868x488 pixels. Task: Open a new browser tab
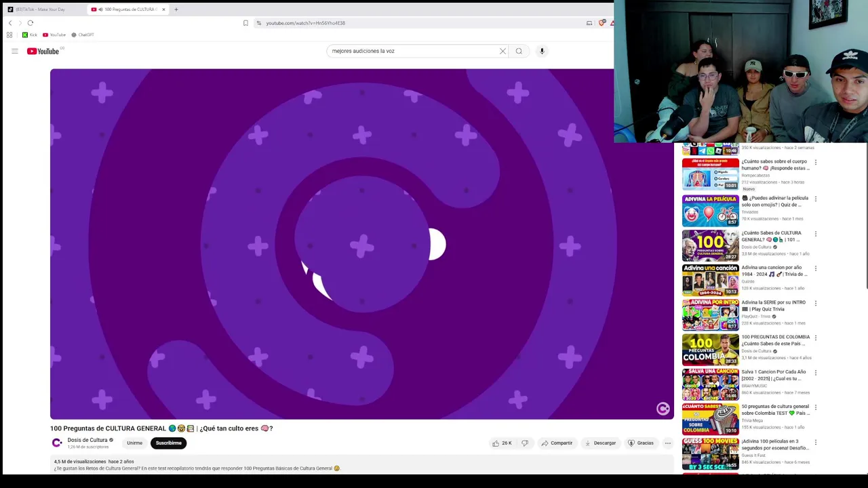(176, 9)
